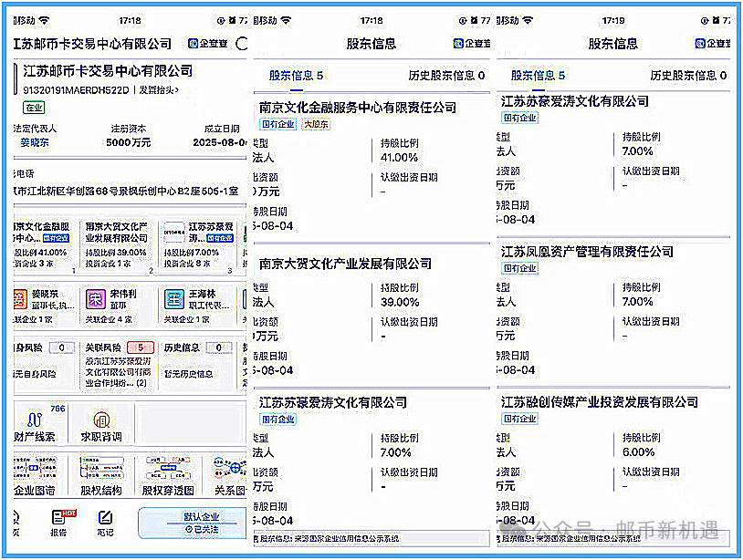Open 求职背调 background check icon

[x=101, y=425]
